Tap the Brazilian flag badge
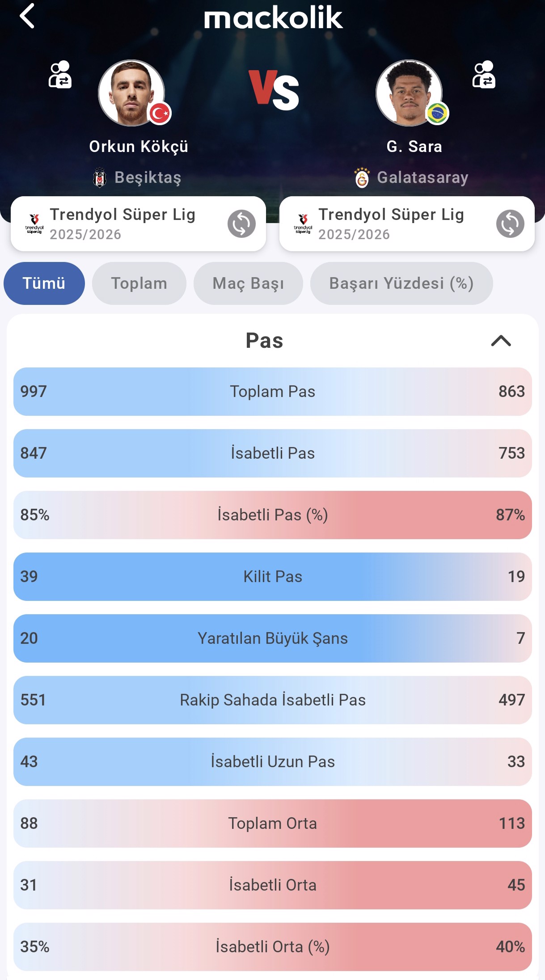The width and height of the screenshot is (545, 980). pyautogui.click(x=437, y=113)
